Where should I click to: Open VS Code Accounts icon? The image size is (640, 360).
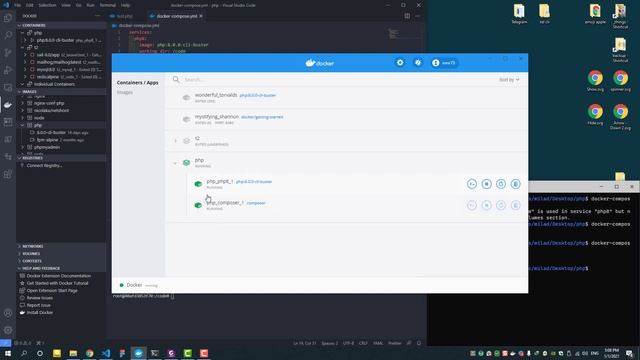[8, 313]
